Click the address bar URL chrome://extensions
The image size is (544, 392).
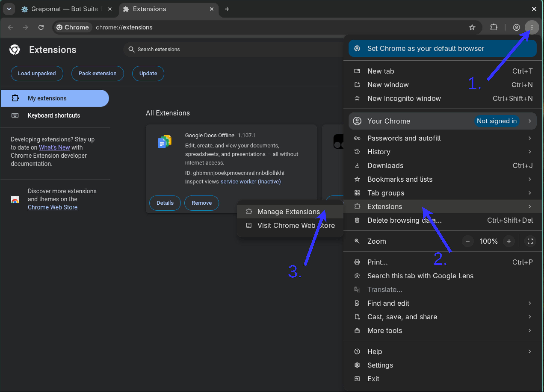coord(124,27)
